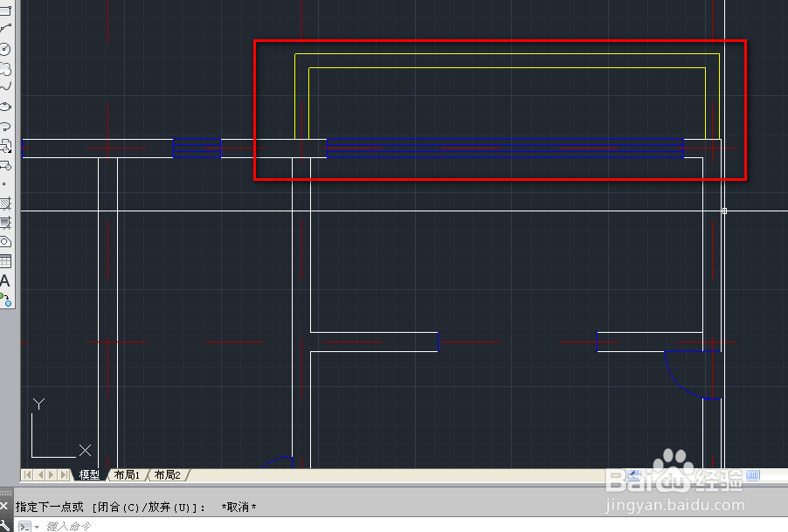Click the *取消* command history text

[x=238, y=507]
